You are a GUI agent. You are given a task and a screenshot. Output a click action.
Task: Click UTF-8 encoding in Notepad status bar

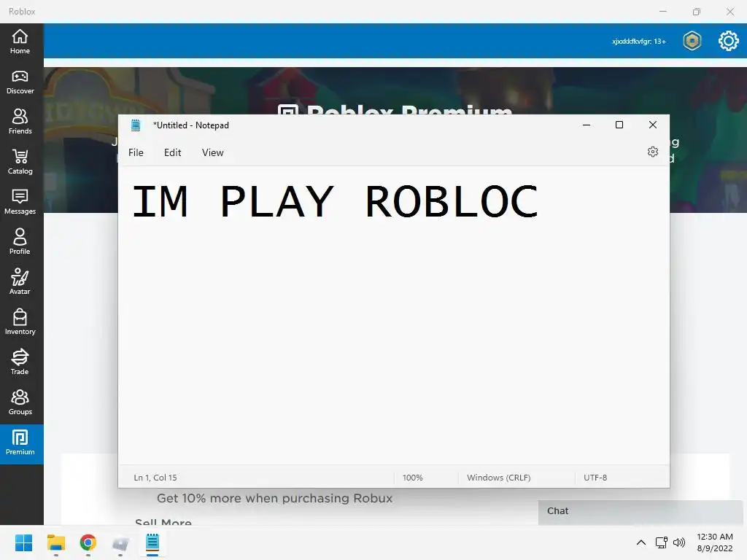pos(595,477)
